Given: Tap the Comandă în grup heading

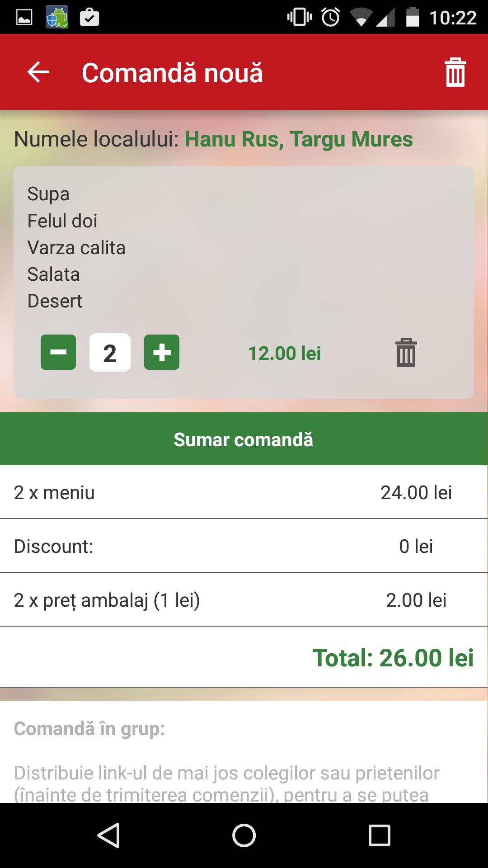Looking at the screenshot, I should pyautogui.click(x=89, y=729).
